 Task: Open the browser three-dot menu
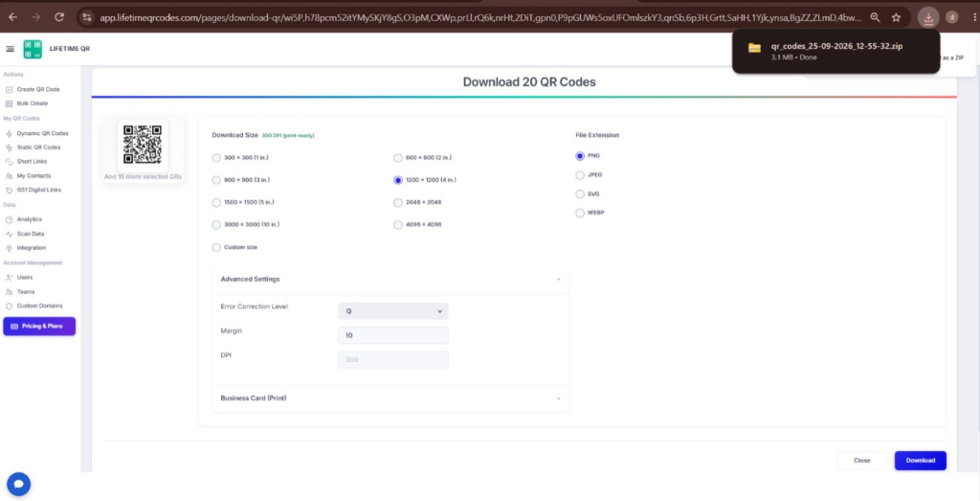[x=973, y=17]
